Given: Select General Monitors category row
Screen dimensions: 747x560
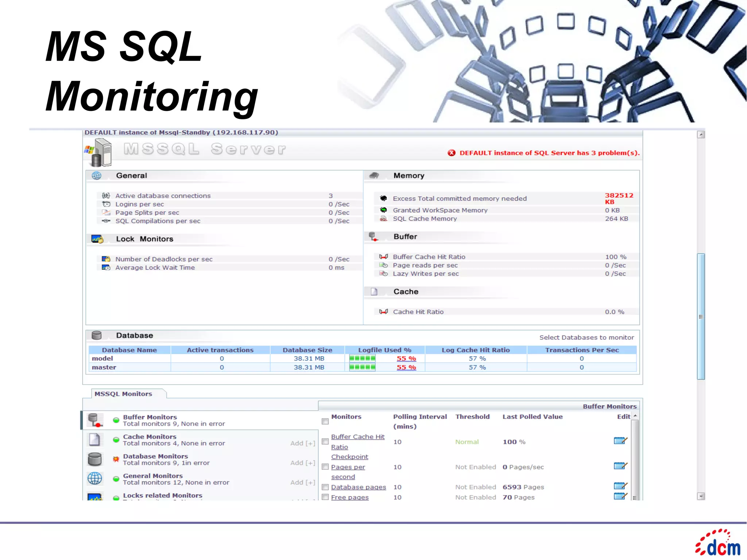Looking at the screenshot, I should [200, 479].
